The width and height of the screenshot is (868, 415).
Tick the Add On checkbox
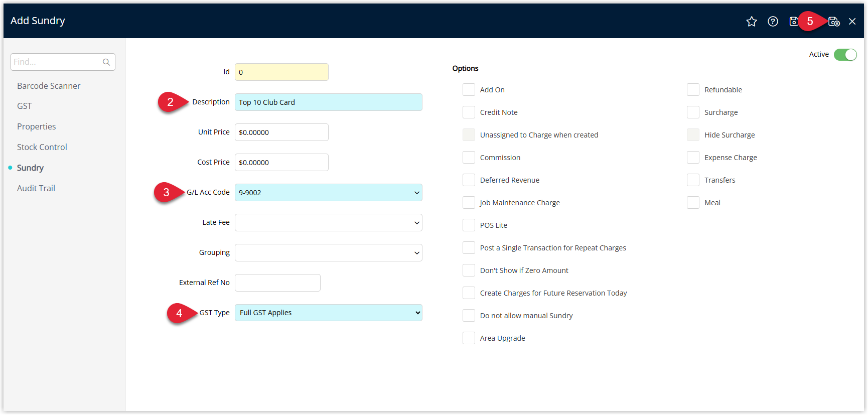point(469,90)
